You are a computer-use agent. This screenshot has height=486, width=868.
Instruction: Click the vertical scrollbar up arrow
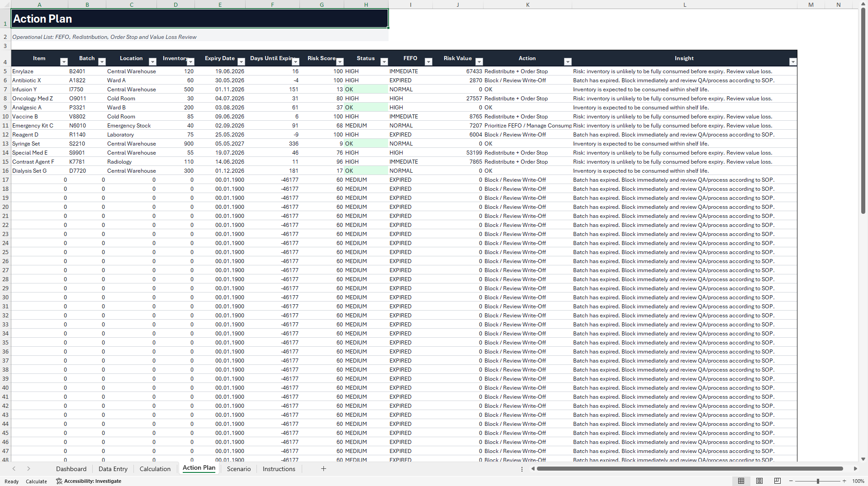tap(863, 4)
